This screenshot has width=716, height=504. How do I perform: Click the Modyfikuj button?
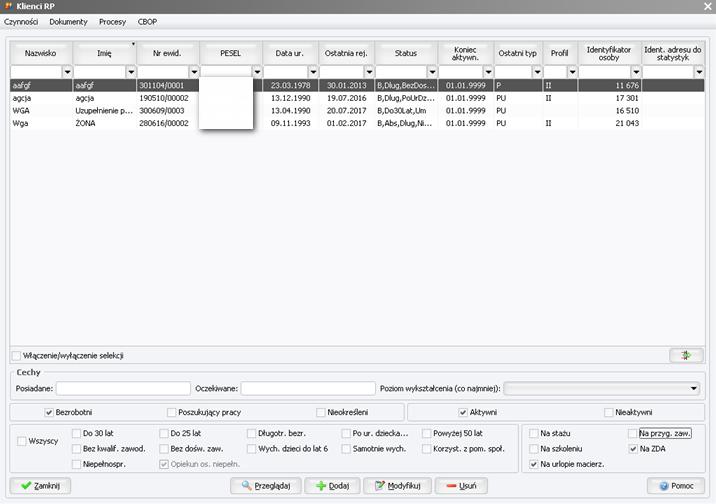pyautogui.click(x=398, y=486)
